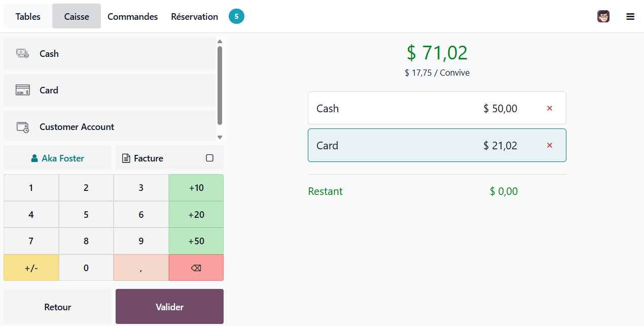Click the scroll-up arrow in payment methods
644x326 pixels.
(220, 42)
